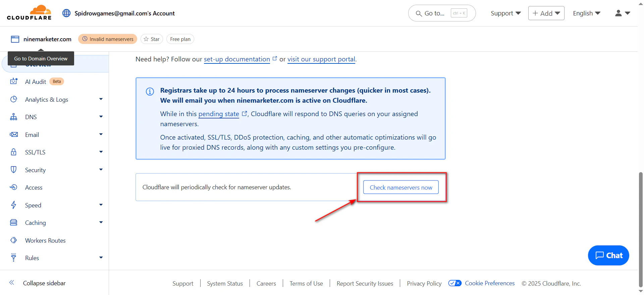Click the Go to... search field
The width and height of the screenshot is (644, 295).
(x=442, y=13)
